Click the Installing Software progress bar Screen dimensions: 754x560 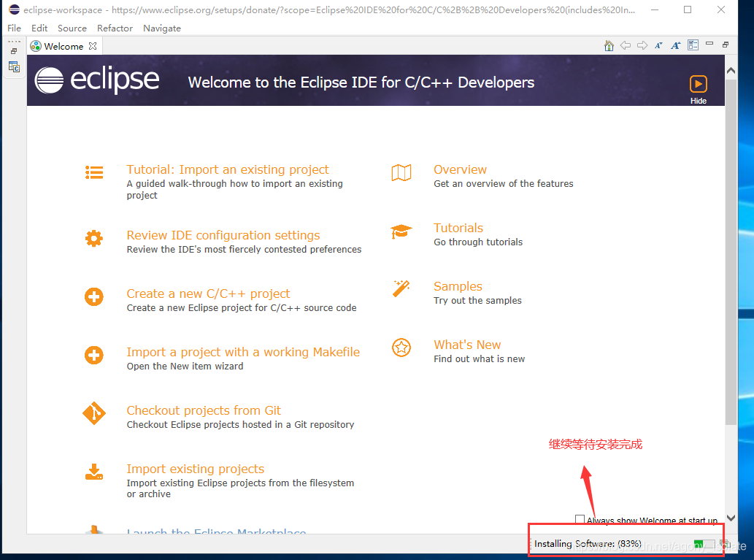tap(704, 544)
